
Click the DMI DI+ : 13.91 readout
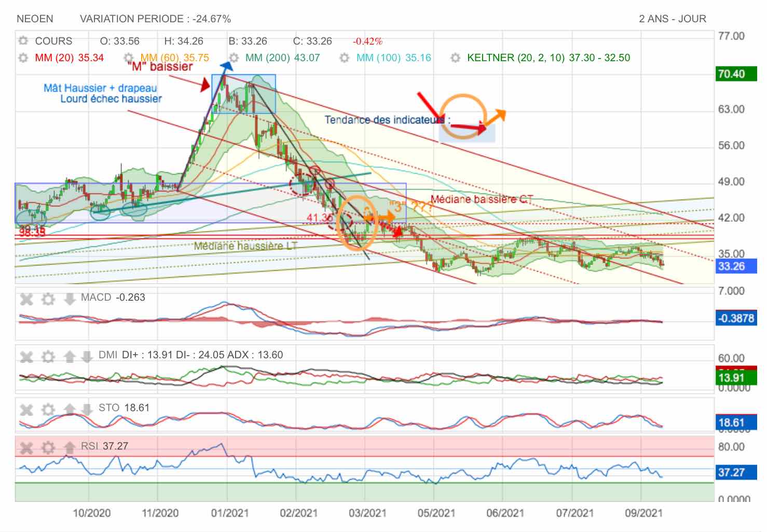click(147, 355)
